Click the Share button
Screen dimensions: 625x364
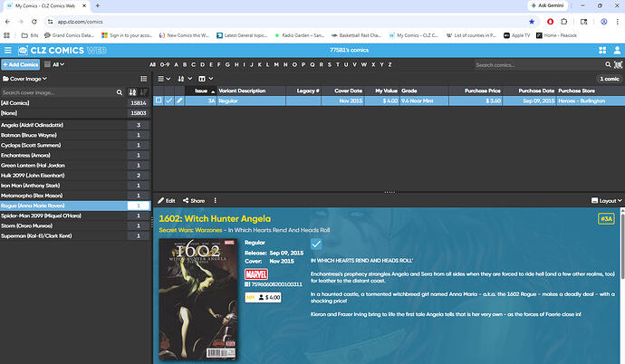click(194, 201)
